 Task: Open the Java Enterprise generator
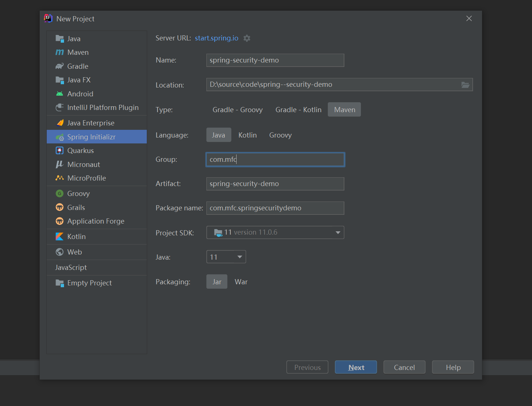pos(97,123)
